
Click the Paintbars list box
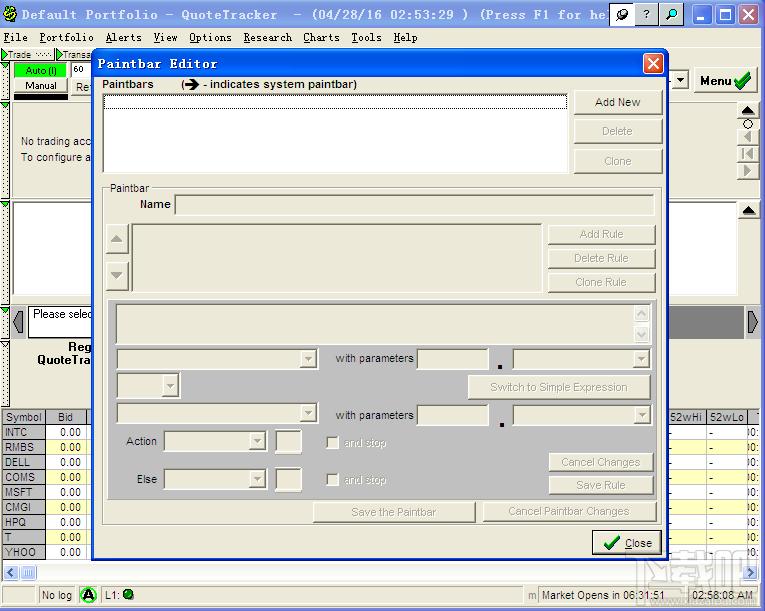[x=335, y=133]
